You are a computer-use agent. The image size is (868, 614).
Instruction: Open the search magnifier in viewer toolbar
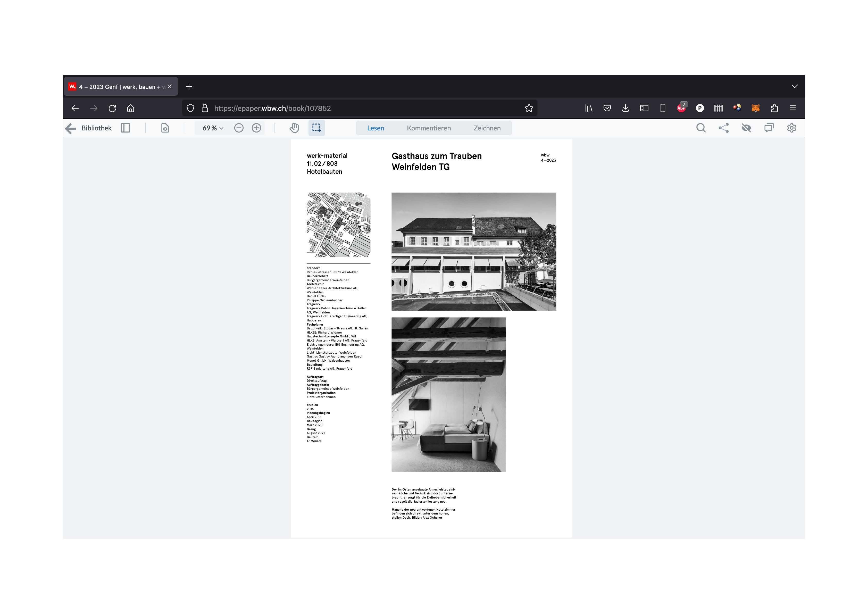(700, 128)
